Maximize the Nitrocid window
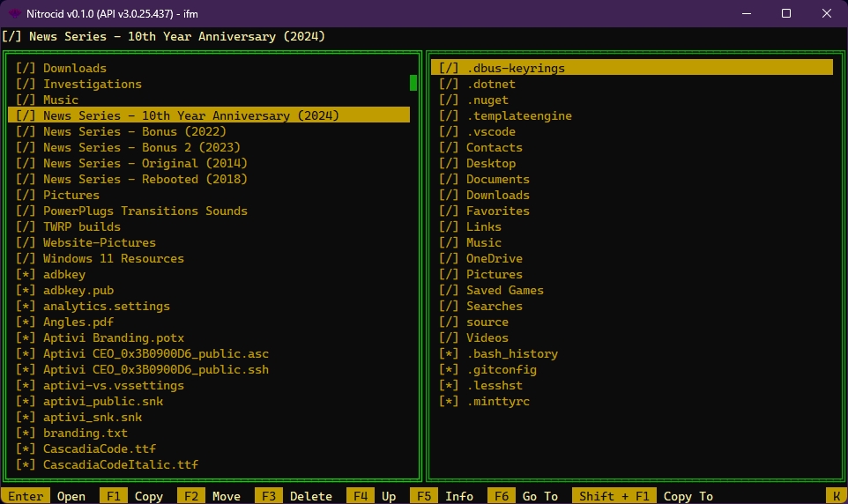 [785, 13]
